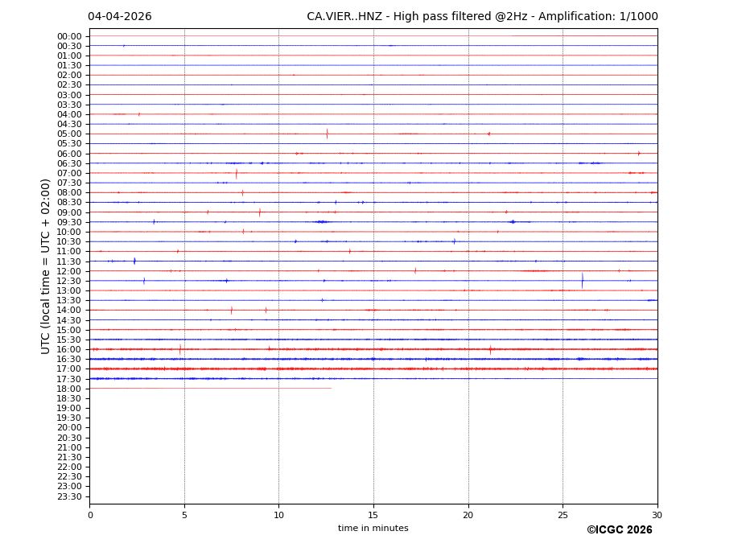Image resolution: width=746 pixels, height=560 pixels.
Task: Click the red spike on 05:00 trace
Action: click(327, 134)
